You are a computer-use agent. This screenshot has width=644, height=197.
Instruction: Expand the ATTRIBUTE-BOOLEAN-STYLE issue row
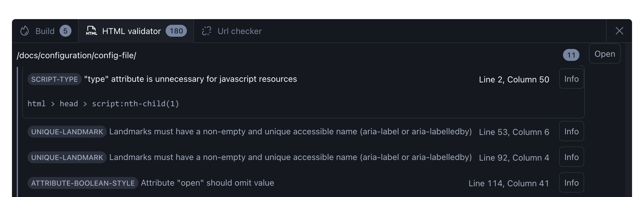207,183
